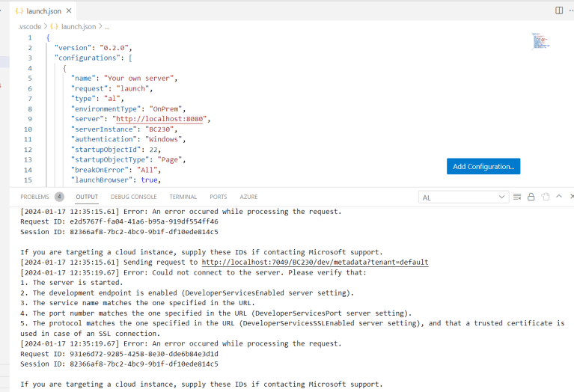Click the DeveloperServicesEnabled output line
Image resolution: width=574 pixels, height=392 pixels.
tap(187, 293)
